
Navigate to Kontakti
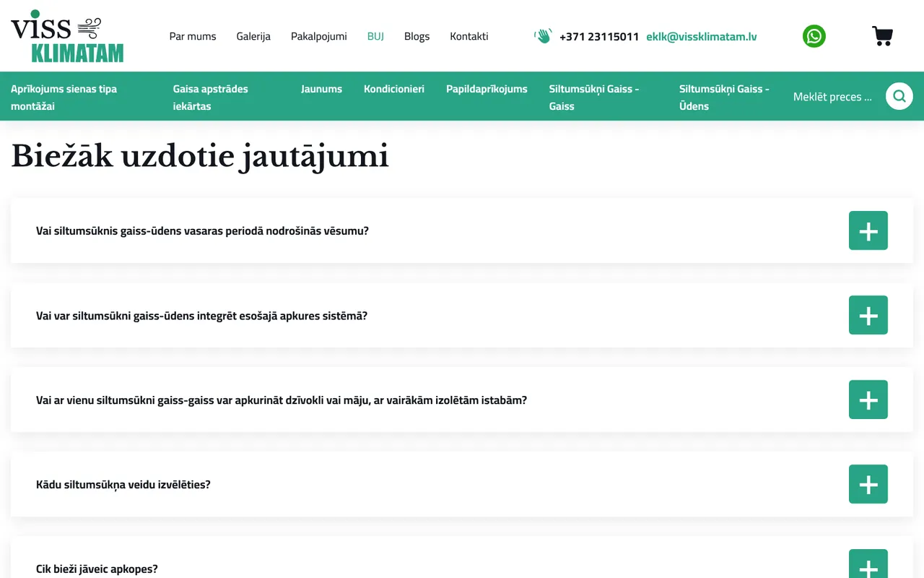(x=469, y=36)
